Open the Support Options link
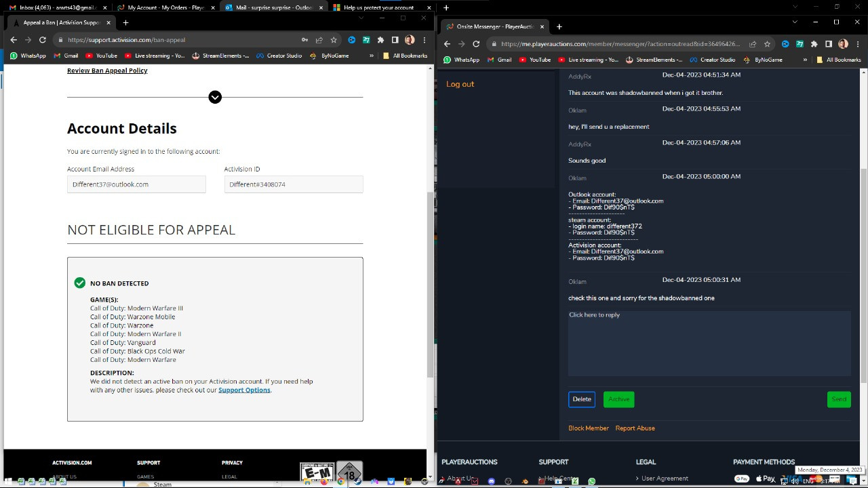Viewport: 868px width, 488px height. point(244,390)
